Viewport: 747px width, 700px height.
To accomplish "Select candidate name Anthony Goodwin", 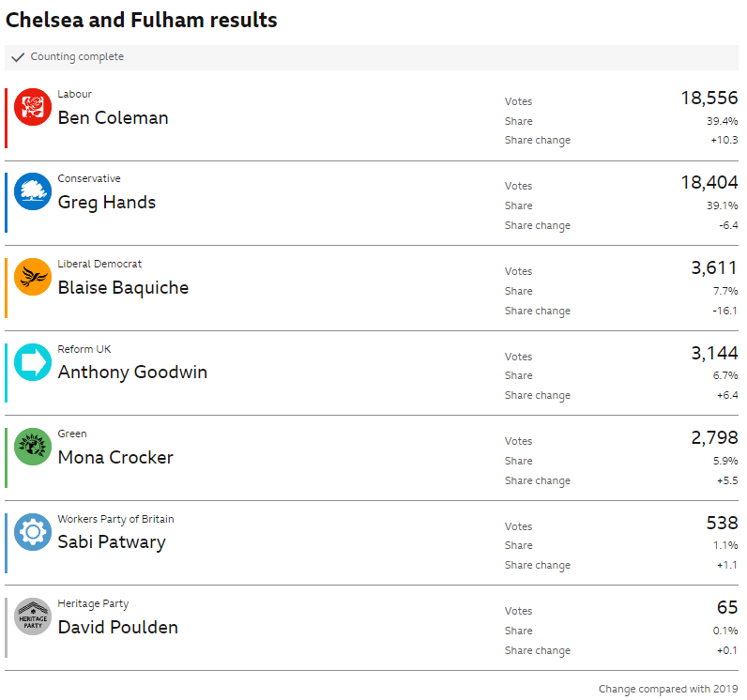I will tap(132, 373).
